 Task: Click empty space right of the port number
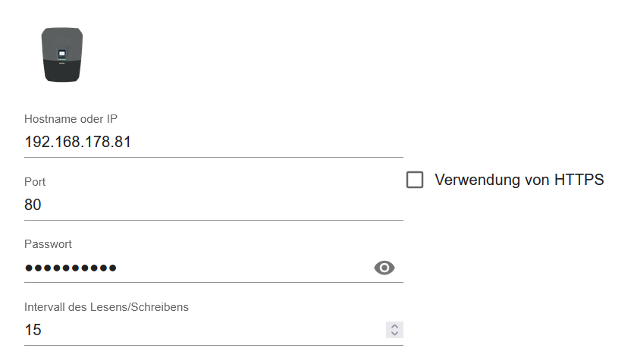click(228, 205)
